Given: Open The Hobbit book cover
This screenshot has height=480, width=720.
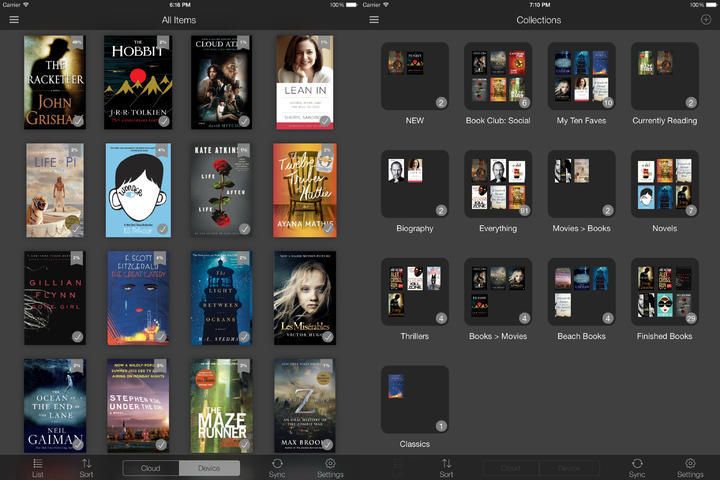Looking at the screenshot, I should (137, 82).
